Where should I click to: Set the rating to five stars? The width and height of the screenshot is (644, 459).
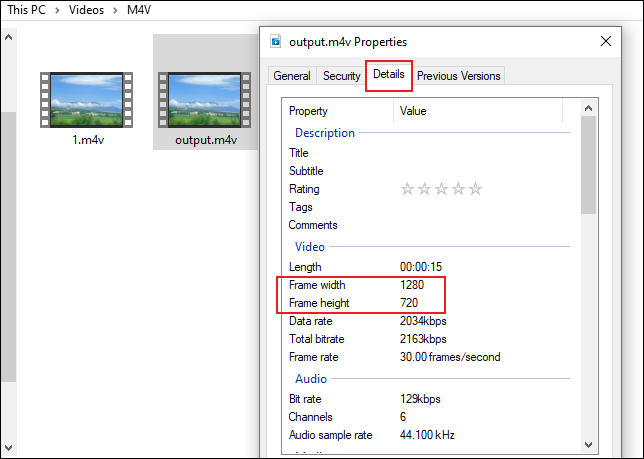pyautogui.click(x=476, y=189)
